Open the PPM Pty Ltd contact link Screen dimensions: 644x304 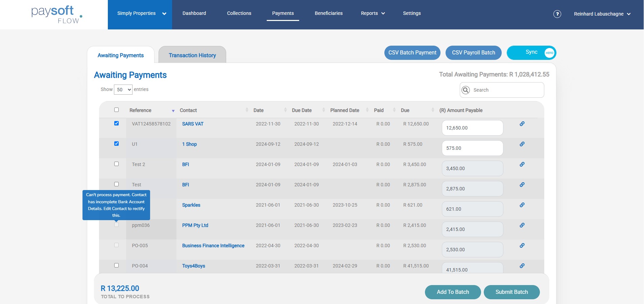click(195, 226)
